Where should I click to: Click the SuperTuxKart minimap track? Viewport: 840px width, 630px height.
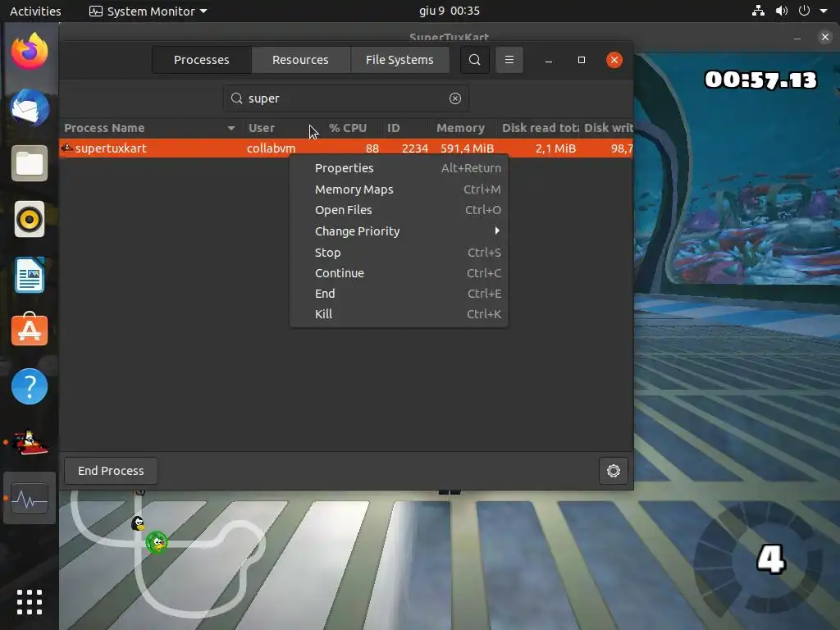pos(167,552)
